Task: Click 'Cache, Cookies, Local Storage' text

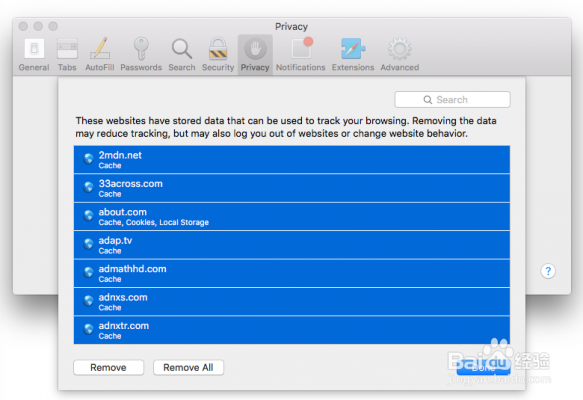Action: [154, 222]
